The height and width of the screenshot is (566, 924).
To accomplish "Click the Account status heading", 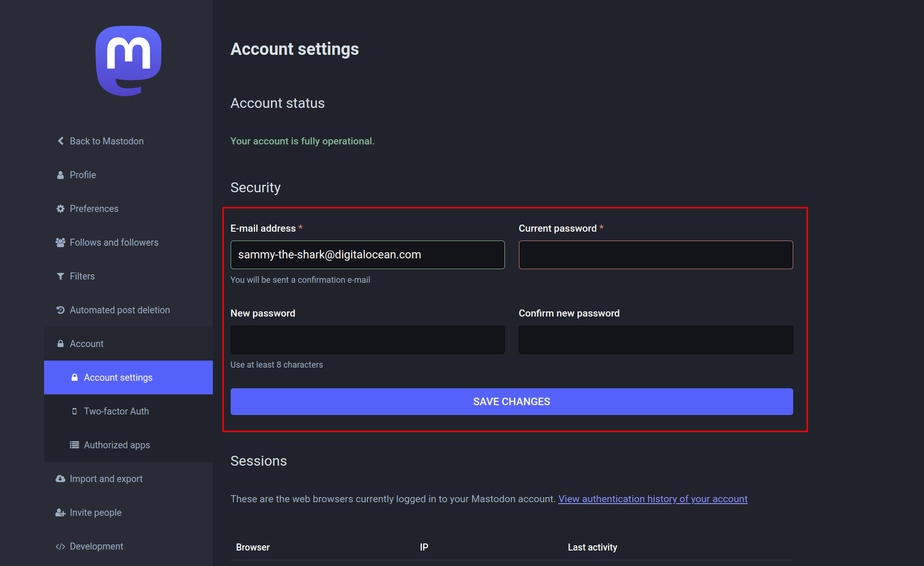I will point(278,103).
